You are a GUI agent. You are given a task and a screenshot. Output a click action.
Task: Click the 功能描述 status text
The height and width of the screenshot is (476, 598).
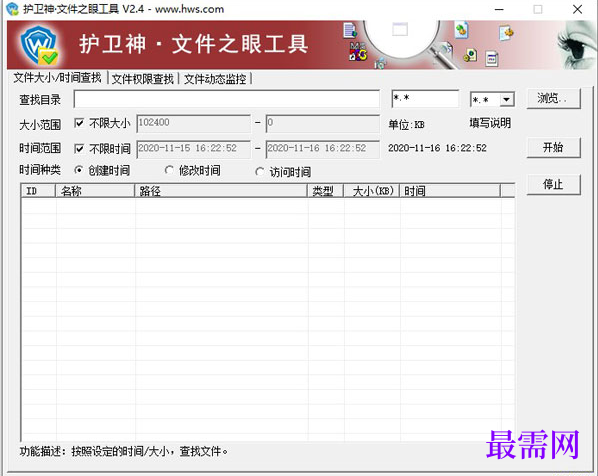(x=124, y=452)
